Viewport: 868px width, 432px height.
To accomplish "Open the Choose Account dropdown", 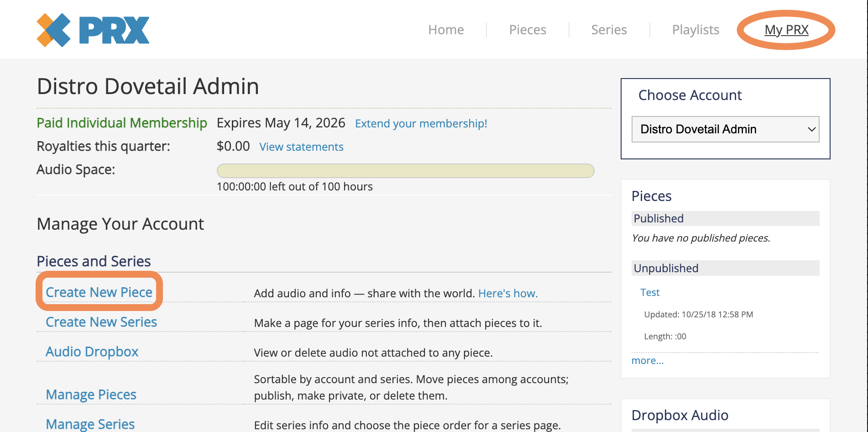I will point(725,129).
